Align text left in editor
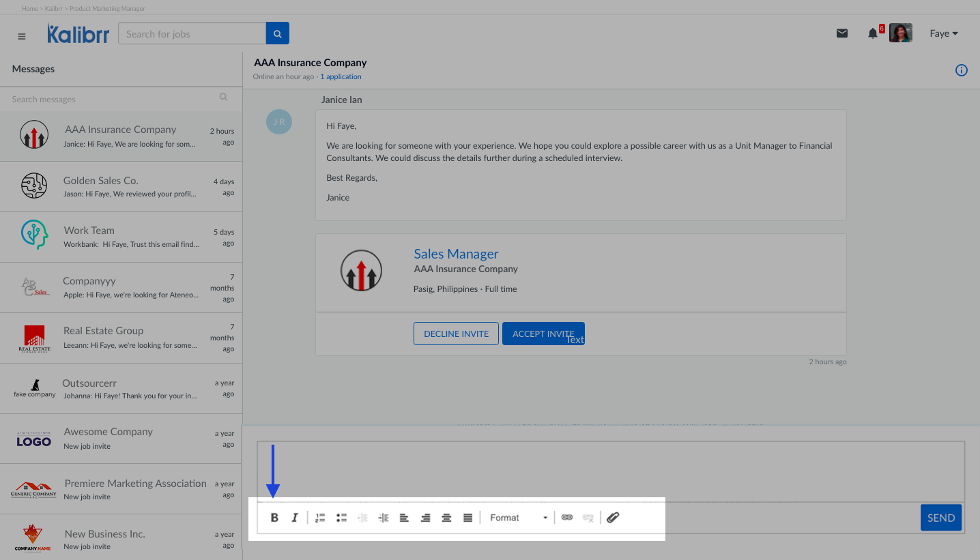 click(404, 518)
